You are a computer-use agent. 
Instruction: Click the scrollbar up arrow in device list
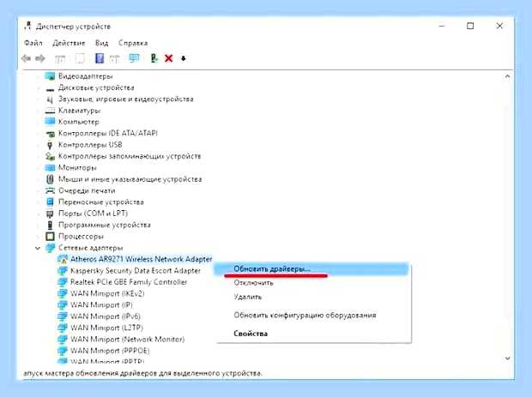point(507,76)
